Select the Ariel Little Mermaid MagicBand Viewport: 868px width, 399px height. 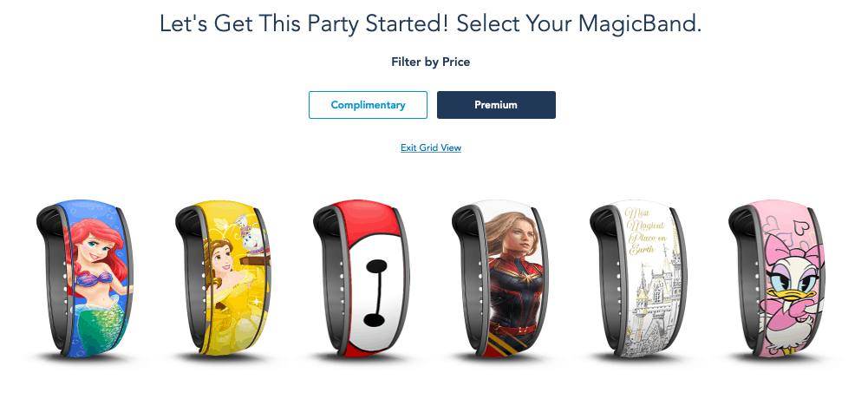[85, 278]
